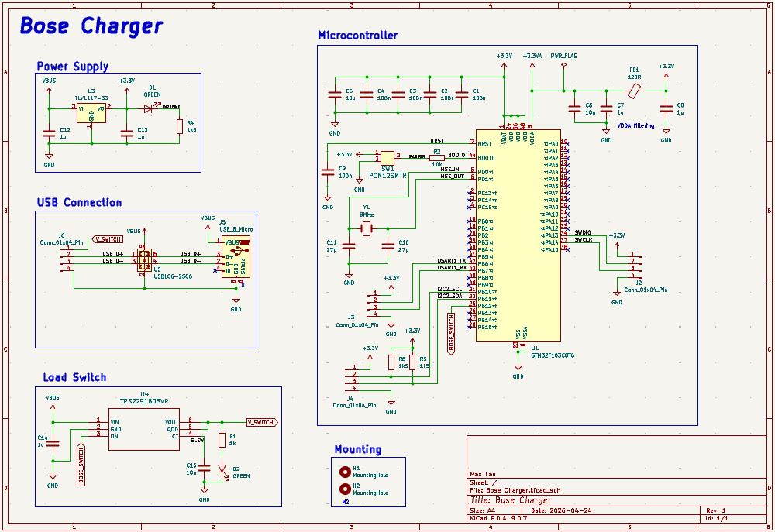
Task: Select capacitor C6 10n symbol
Action: click(574, 108)
